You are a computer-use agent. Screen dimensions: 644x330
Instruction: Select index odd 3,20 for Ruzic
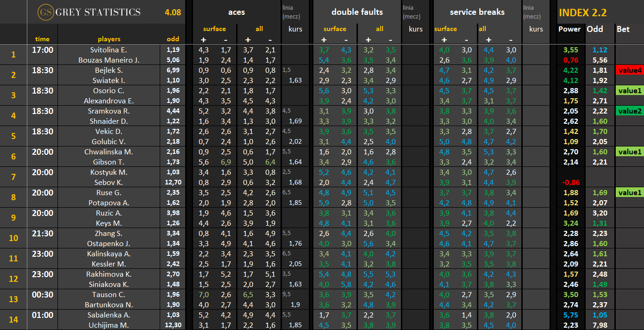[x=600, y=213]
